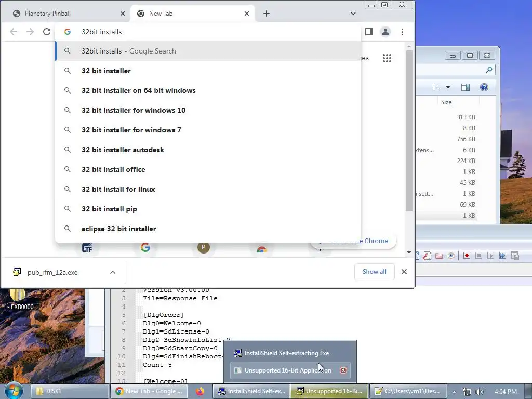Open Chrome tab search dropdown
The image size is (532, 399).
[353, 14]
